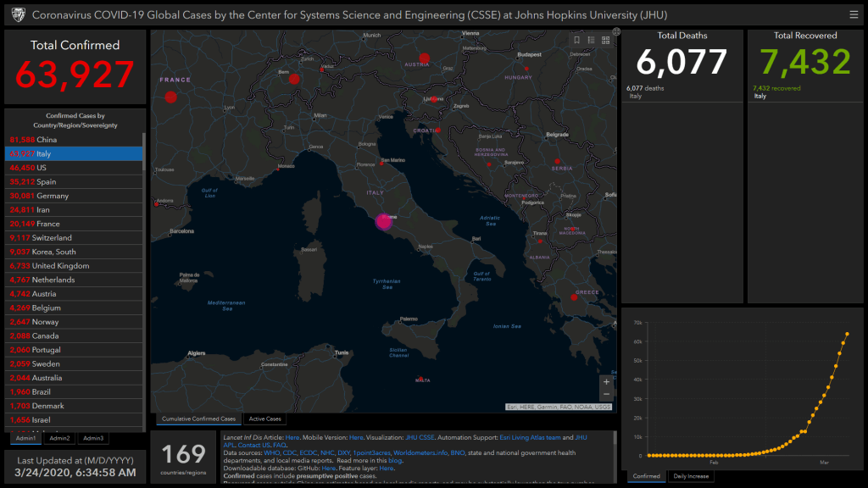Click the 6,077 deaths Italy entry
This screenshot has height=488, width=868.
coord(682,91)
